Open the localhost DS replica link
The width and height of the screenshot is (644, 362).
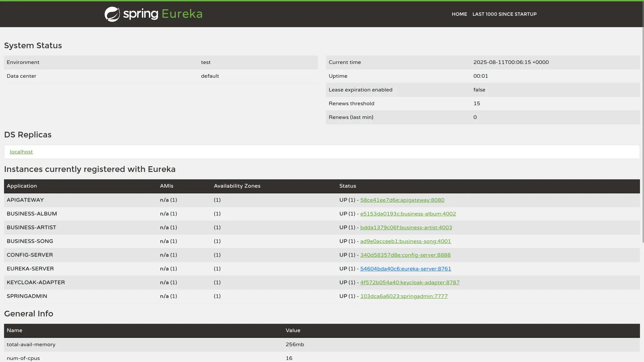click(x=21, y=152)
